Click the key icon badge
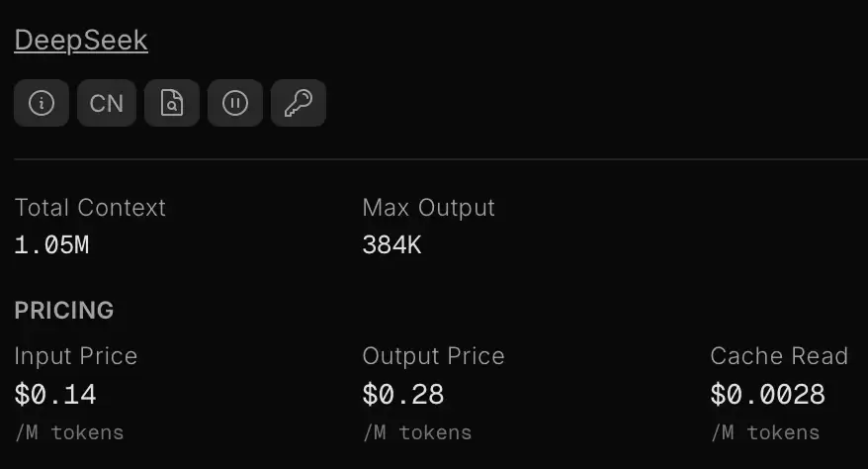 click(299, 103)
